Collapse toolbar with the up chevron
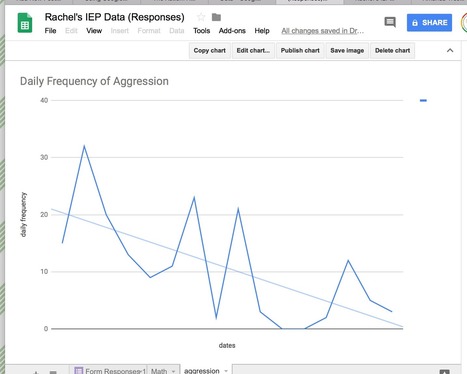The width and height of the screenshot is (467, 374). tap(450, 50)
